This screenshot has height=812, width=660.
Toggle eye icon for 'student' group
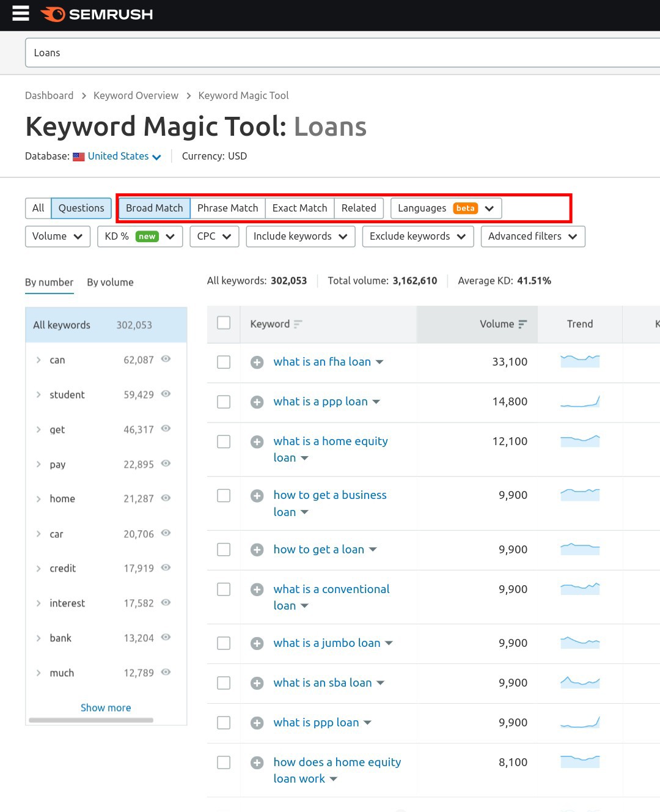[166, 394]
